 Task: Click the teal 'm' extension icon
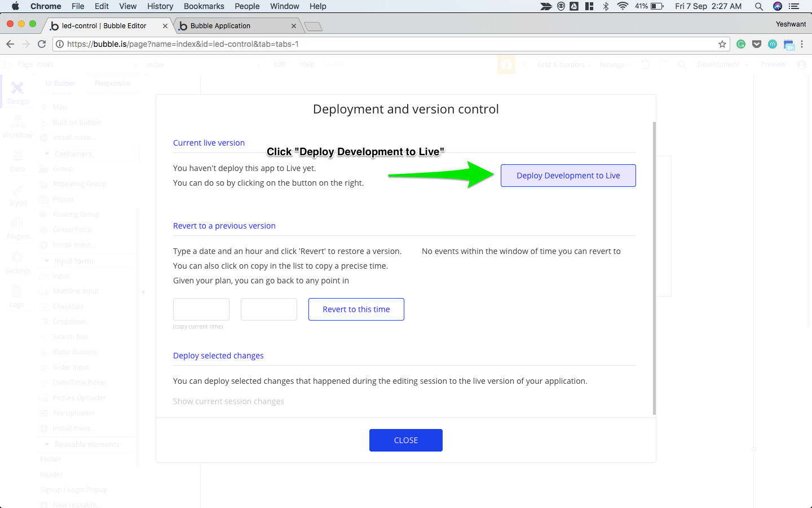point(773,44)
